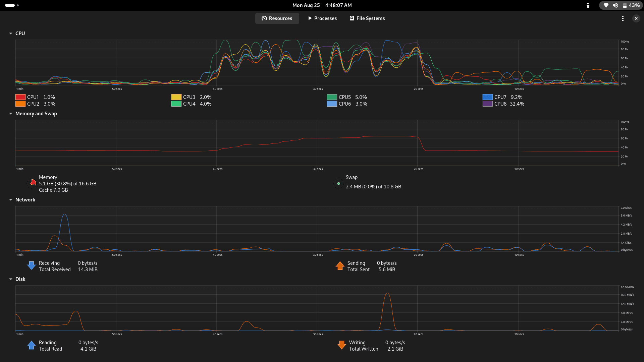Click the orange disk Writing arrow icon
Screen dimensions: 644x362
(x=341, y=345)
